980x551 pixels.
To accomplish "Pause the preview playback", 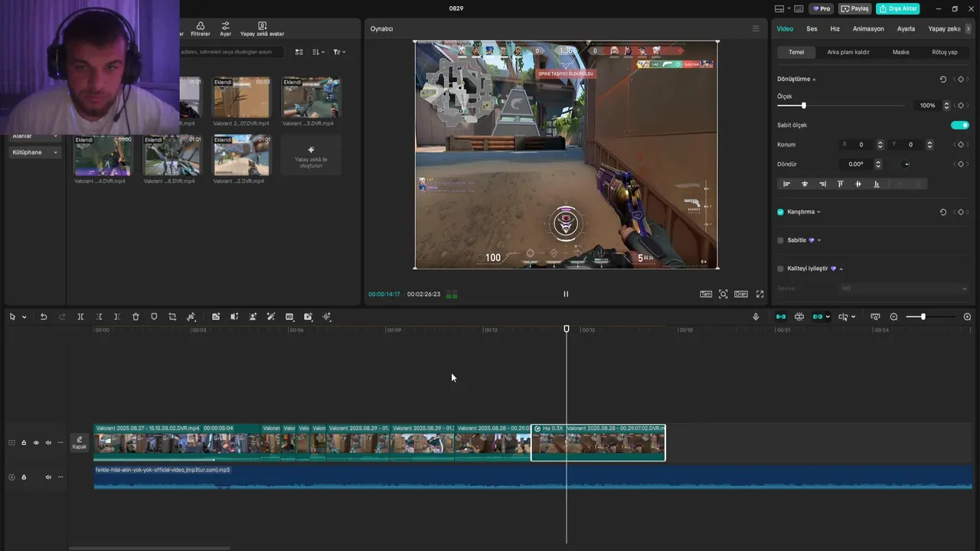I will pos(566,294).
